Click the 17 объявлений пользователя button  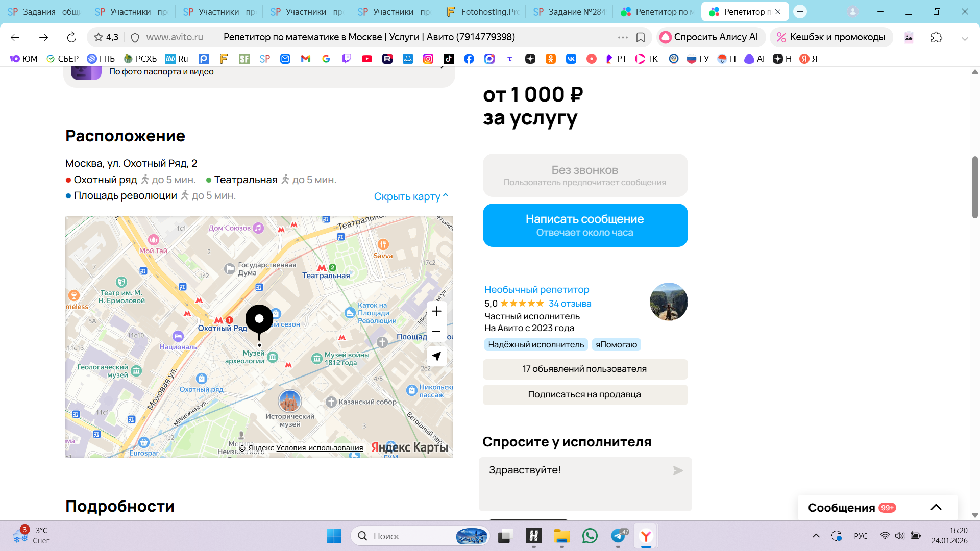pyautogui.click(x=585, y=369)
